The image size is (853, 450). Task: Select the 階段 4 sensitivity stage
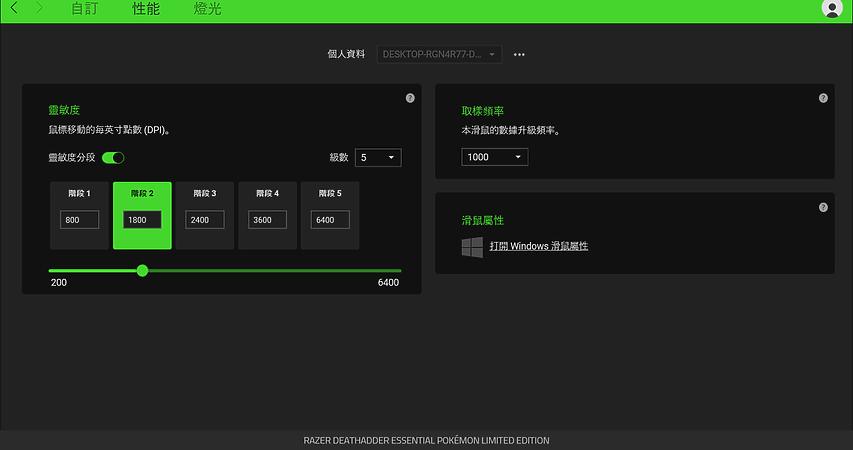click(x=267, y=215)
